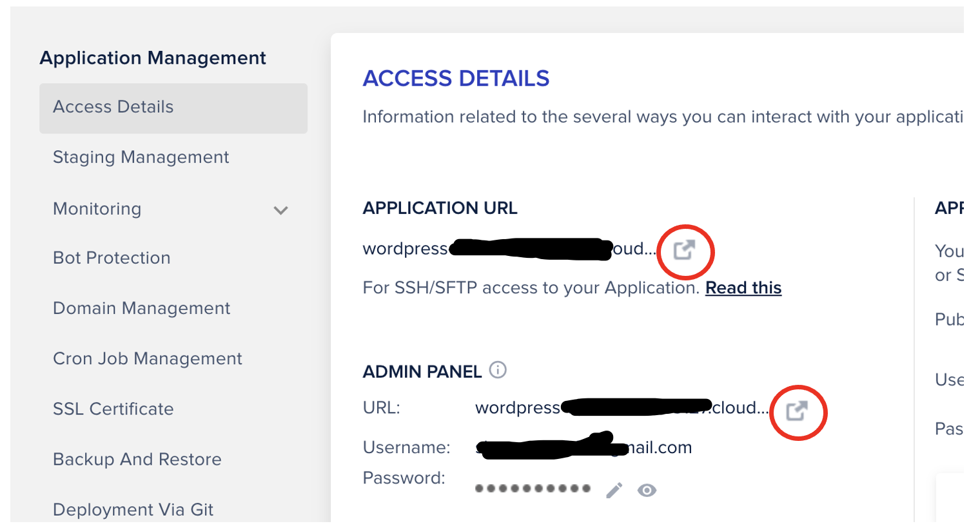Select the admin Username email text
This screenshot has width=980, height=526.
click(580, 447)
